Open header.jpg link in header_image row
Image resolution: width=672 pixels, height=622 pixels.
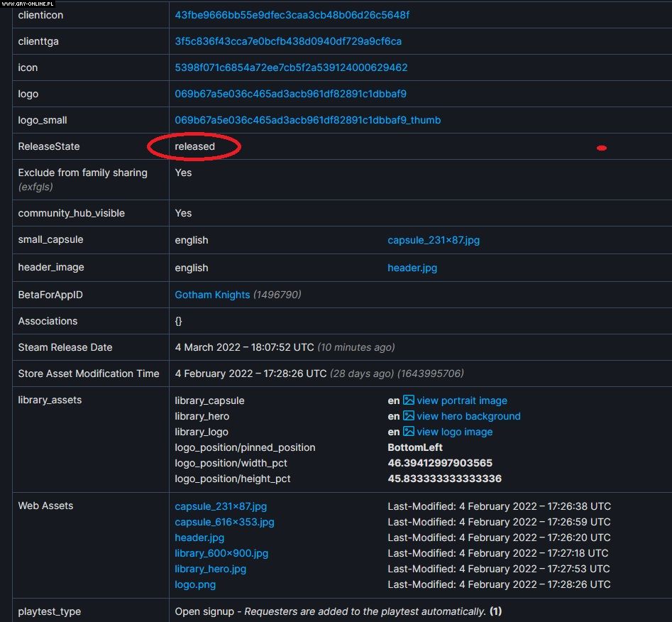click(x=412, y=268)
